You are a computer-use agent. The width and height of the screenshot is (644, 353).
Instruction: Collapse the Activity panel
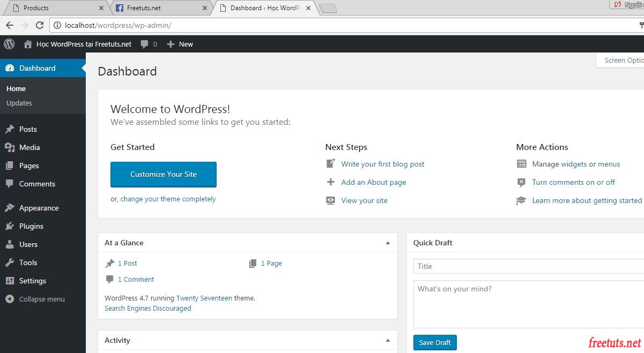coord(388,340)
